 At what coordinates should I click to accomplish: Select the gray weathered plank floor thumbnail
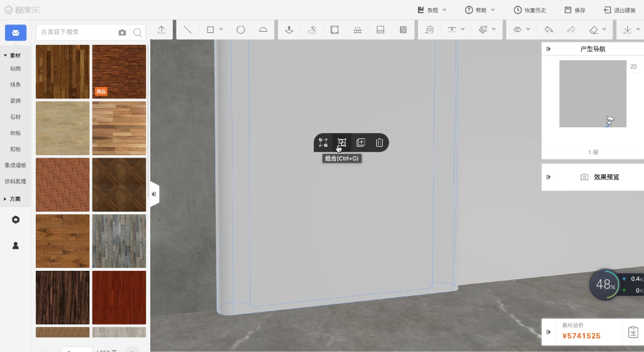(x=119, y=241)
